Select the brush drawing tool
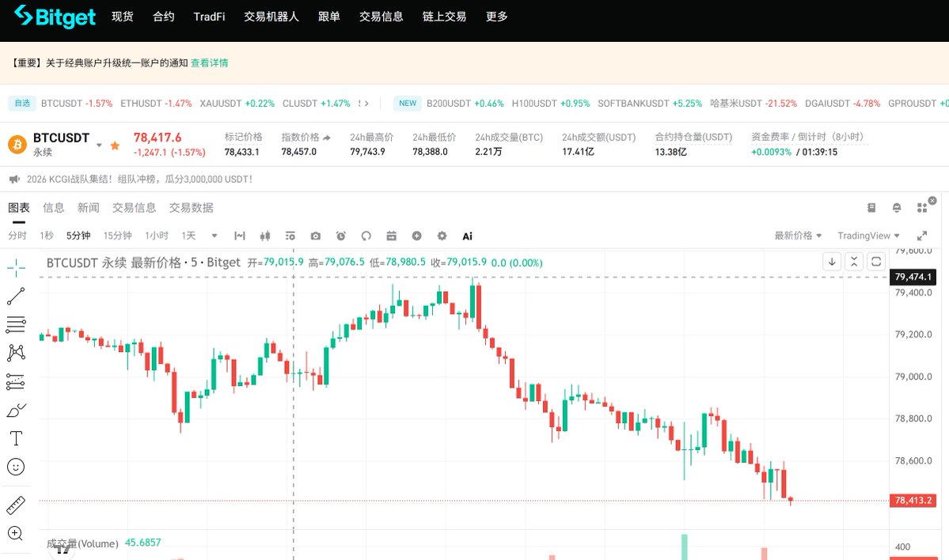 [x=16, y=410]
